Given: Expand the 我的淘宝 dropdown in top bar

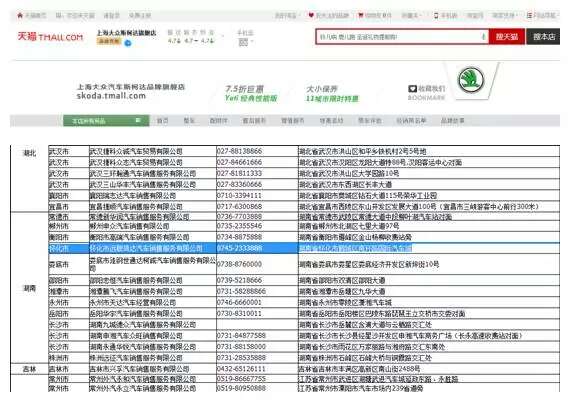Looking at the screenshot, I should coord(287,15).
